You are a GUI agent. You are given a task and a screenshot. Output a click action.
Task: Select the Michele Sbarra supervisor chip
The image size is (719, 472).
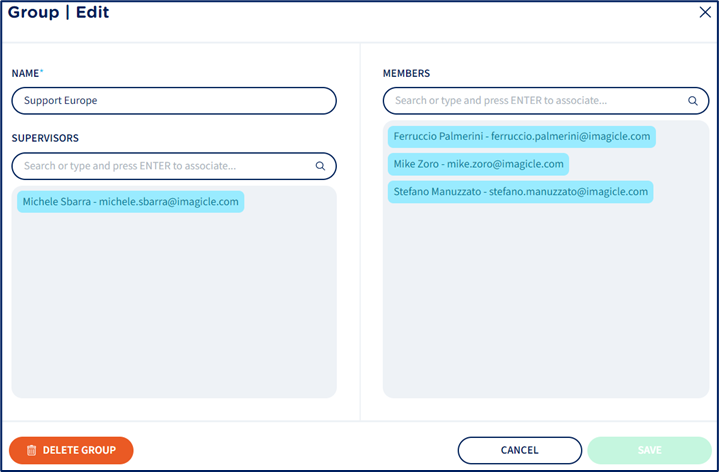[x=130, y=202]
